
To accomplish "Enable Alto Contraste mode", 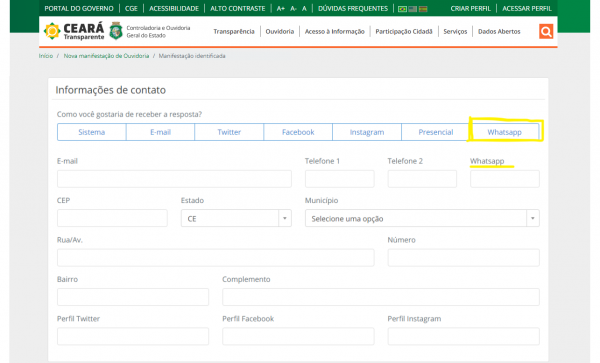I will [x=237, y=8].
